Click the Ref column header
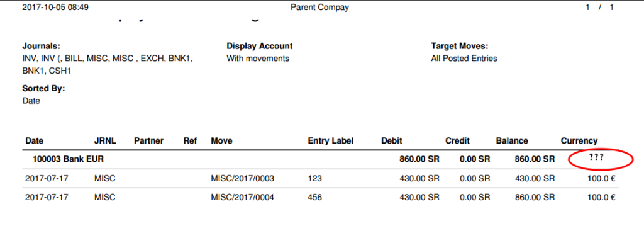Image resolution: width=644 pixels, height=243 pixels. [x=190, y=140]
